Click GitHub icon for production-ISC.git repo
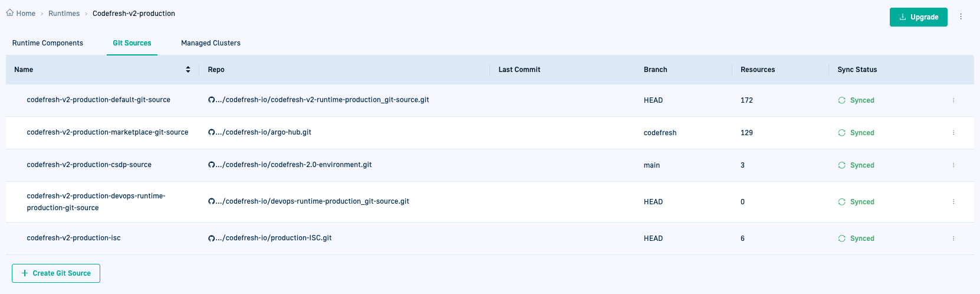 click(x=211, y=238)
